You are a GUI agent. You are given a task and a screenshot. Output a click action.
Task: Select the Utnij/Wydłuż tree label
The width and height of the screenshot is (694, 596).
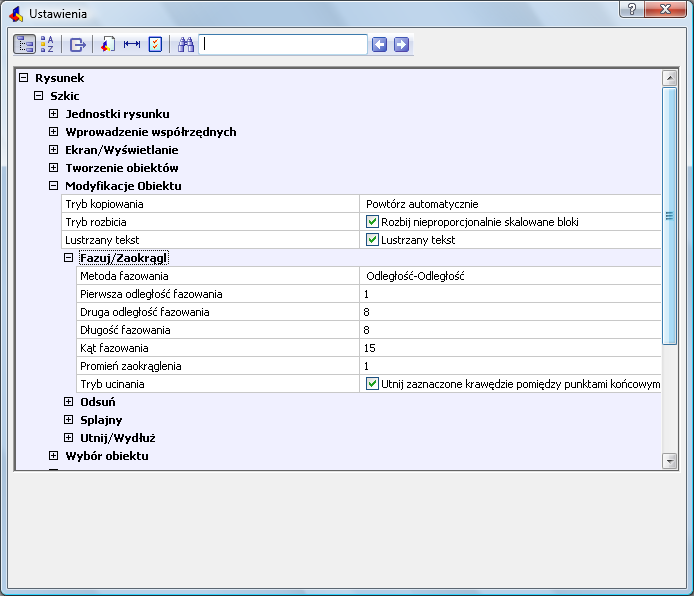118,438
